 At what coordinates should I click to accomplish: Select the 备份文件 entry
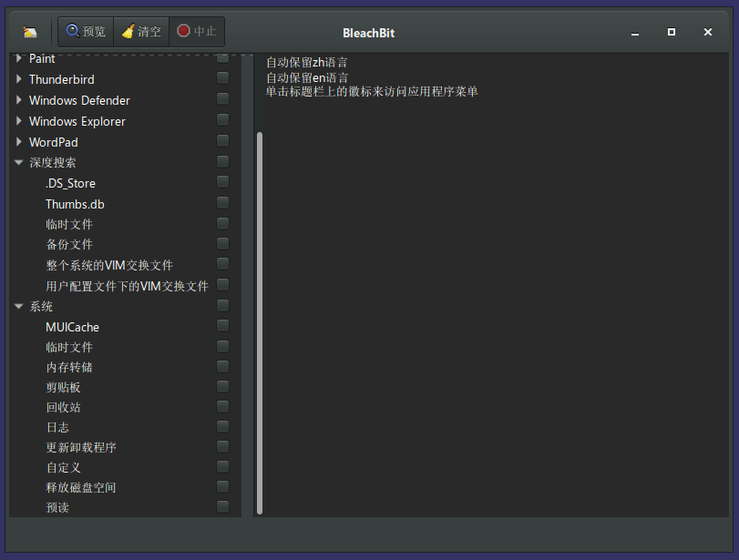click(x=69, y=245)
